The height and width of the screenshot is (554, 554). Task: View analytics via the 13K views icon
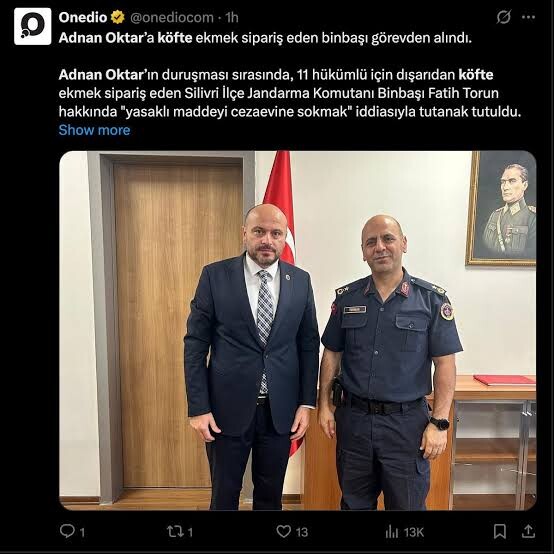[404, 532]
